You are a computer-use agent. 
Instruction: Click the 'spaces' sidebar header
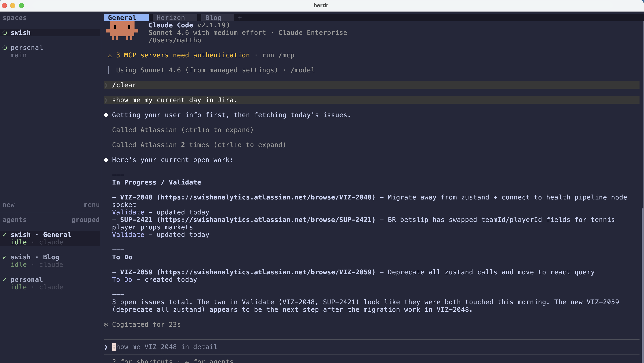(x=15, y=18)
